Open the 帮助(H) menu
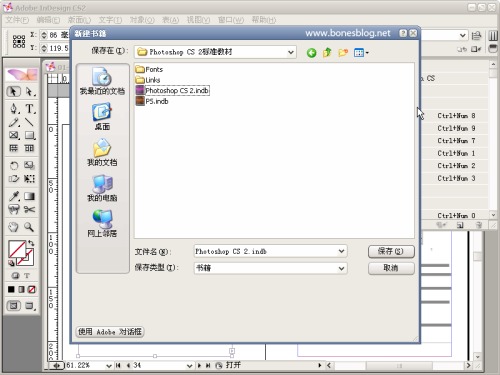Image resolution: width=500 pixels, height=375 pixels. click(x=264, y=20)
